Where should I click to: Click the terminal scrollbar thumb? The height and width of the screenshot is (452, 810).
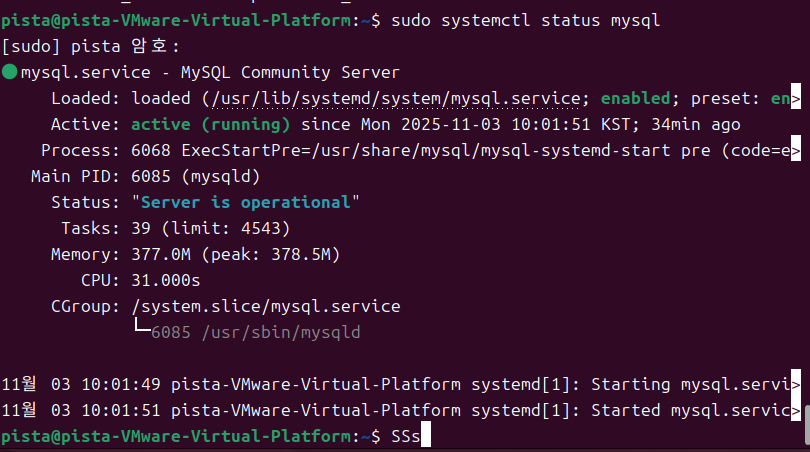click(x=807, y=425)
